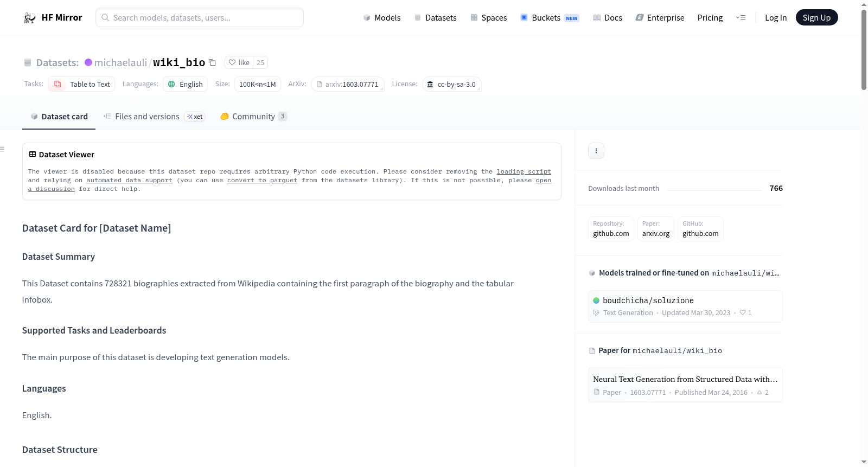Click the license bank icon
This screenshot has width=868, height=467.
tap(430, 84)
